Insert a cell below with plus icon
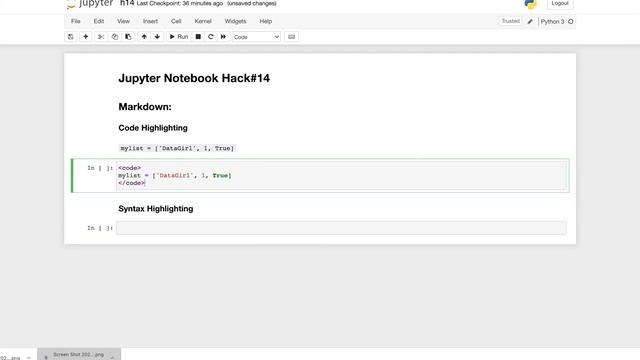The width and height of the screenshot is (640, 360). tap(85, 37)
